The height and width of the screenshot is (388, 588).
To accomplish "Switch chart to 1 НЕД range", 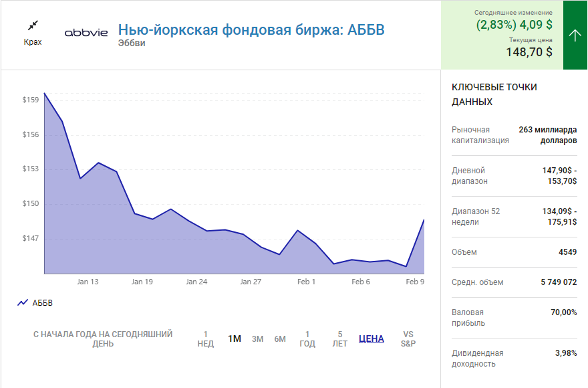I will pyautogui.click(x=206, y=338).
